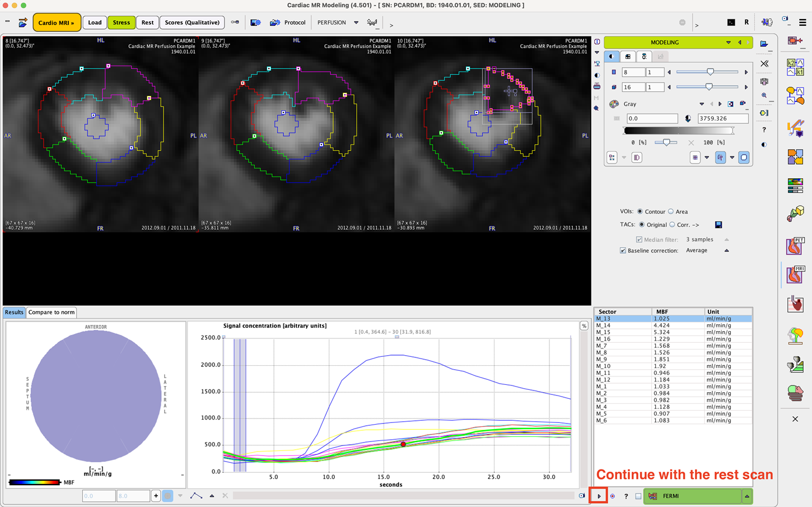
Task: Switch to the Results tab
Action: pyautogui.click(x=14, y=313)
